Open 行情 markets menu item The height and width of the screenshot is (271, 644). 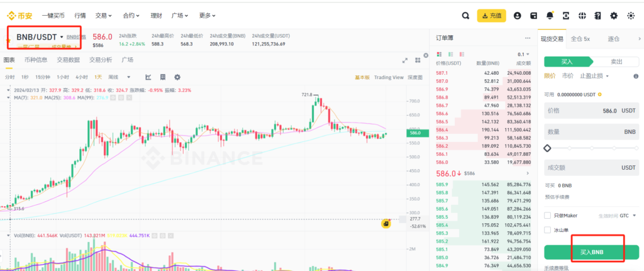[80, 16]
